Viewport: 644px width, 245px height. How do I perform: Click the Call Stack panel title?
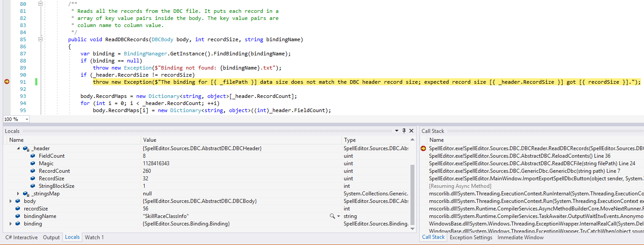(433, 131)
